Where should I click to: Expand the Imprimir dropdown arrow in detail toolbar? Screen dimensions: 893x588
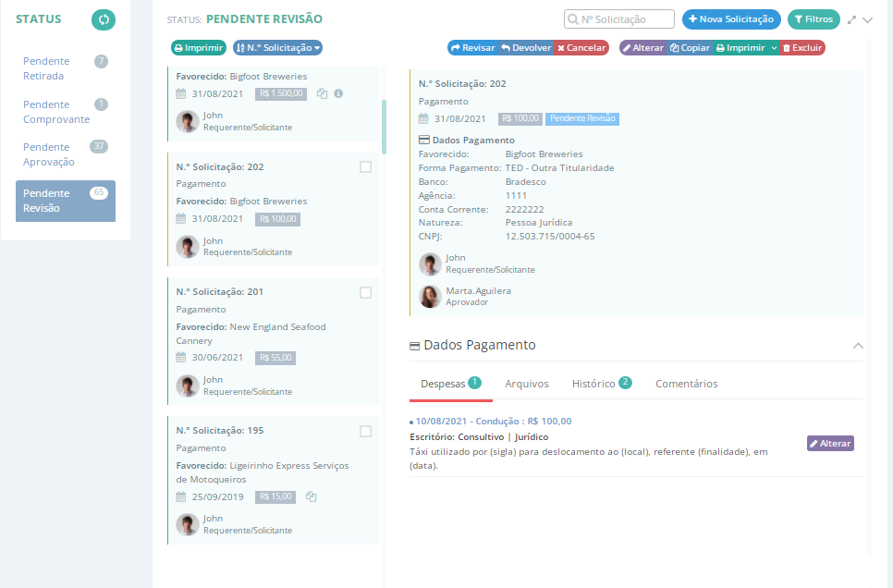(x=774, y=47)
